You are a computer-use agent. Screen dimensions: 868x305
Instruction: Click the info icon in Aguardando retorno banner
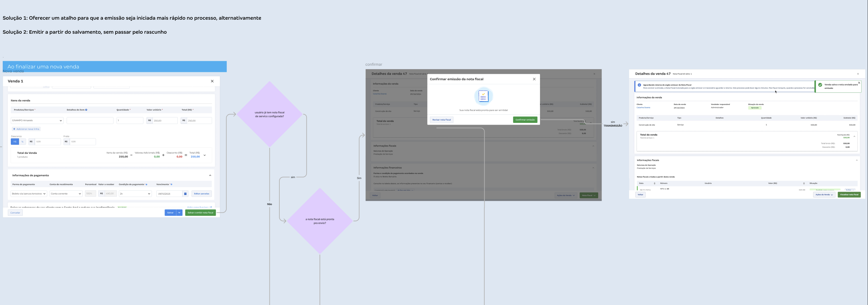coord(639,85)
